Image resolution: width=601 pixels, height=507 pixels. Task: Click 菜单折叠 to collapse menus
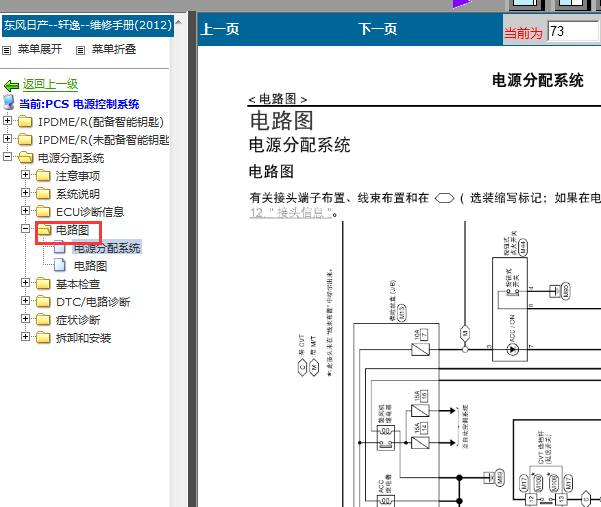[114, 49]
